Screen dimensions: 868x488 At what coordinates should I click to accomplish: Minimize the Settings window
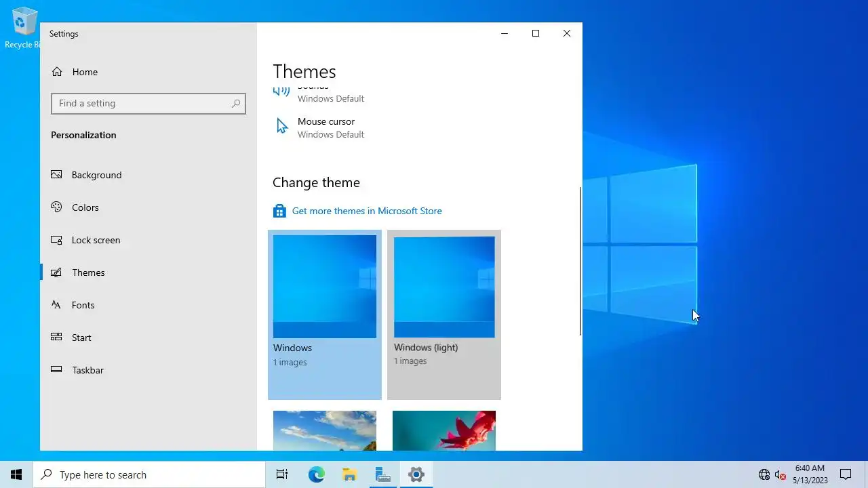[505, 33]
